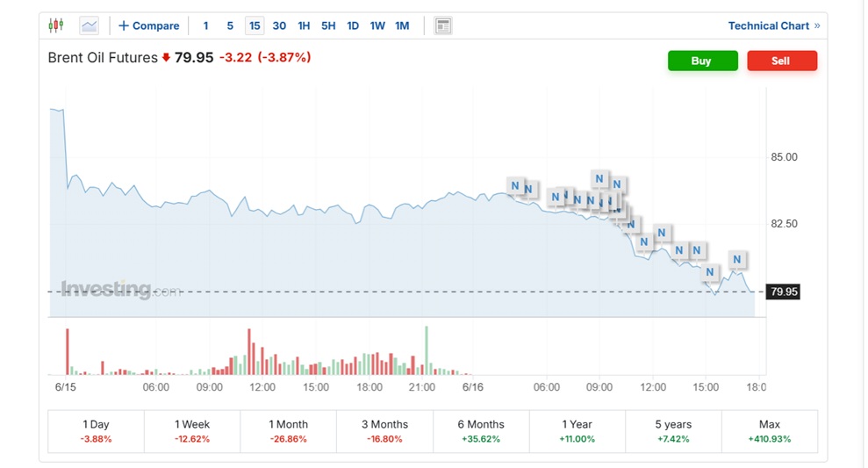The height and width of the screenshot is (468, 868).
Task: Select the 1 Week performance range
Action: [x=192, y=431]
